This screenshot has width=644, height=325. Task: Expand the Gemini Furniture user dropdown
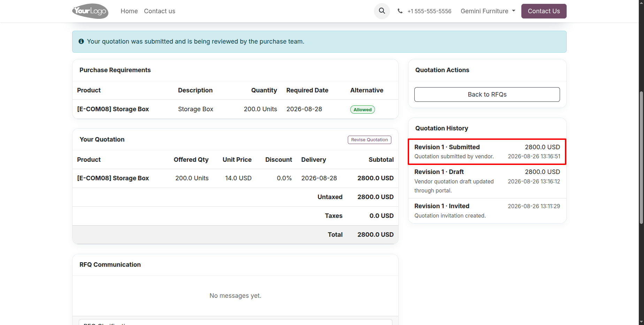(x=488, y=11)
